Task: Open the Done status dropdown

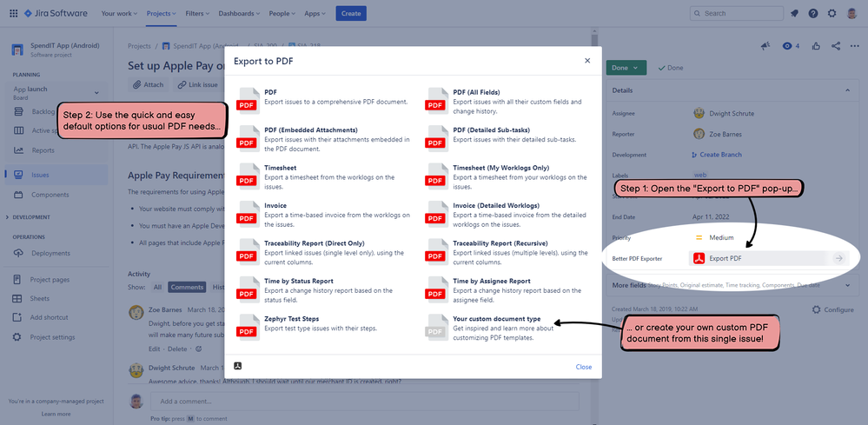Action: coord(626,68)
